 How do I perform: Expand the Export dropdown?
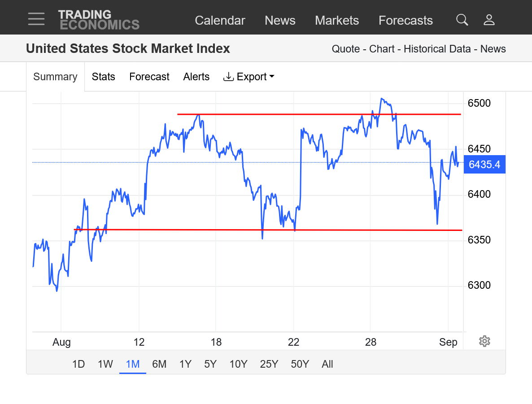coord(249,77)
